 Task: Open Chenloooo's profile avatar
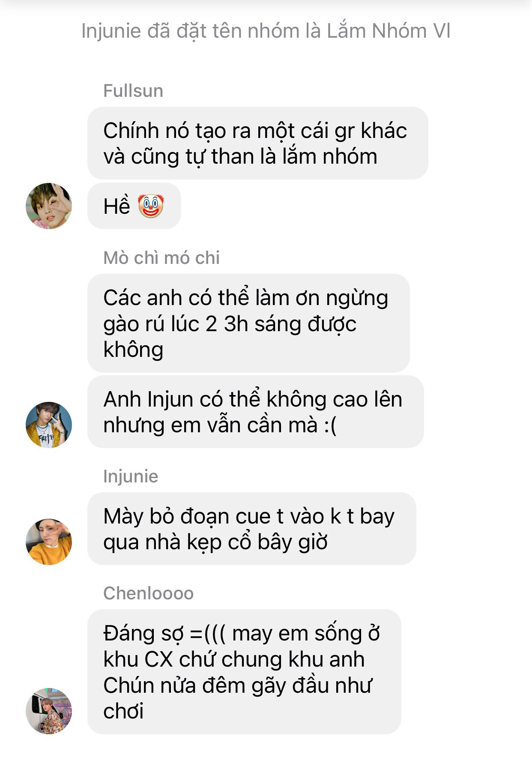[x=49, y=711]
